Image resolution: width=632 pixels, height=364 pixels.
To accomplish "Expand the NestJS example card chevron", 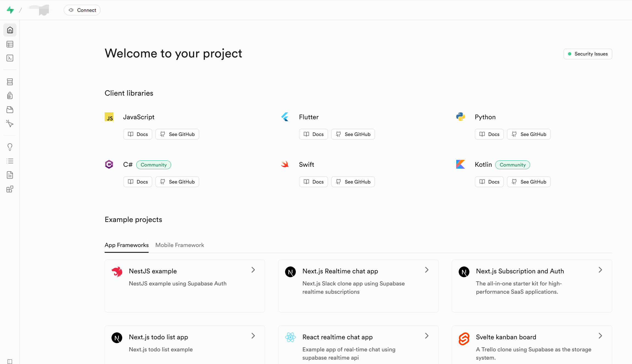I will (253, 270).
